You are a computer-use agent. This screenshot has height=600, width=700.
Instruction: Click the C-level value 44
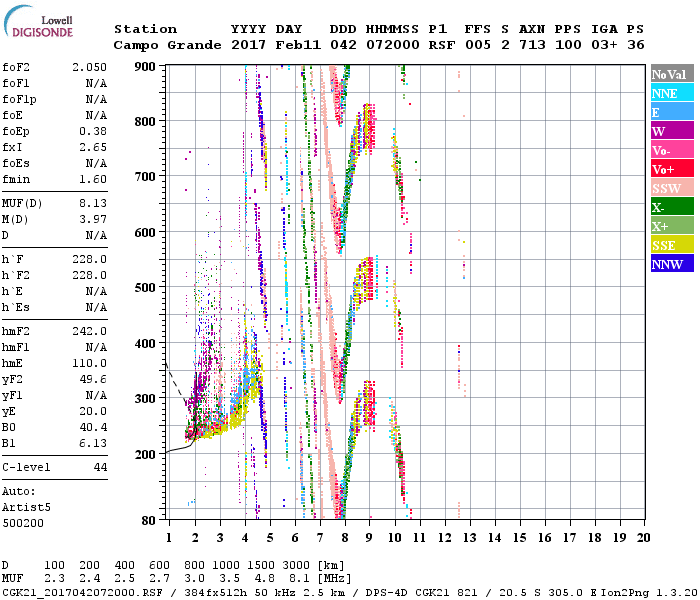100,467
